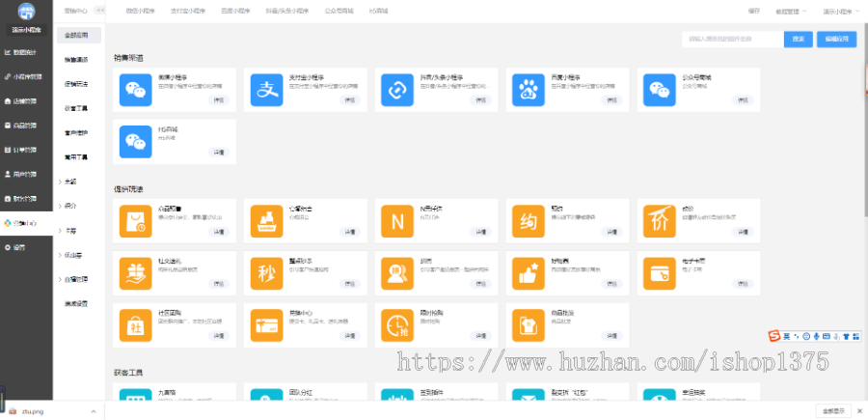Click 详情 on the 支付宝小程序 card
The image size is (868, 420).
(x=350, y=100)
